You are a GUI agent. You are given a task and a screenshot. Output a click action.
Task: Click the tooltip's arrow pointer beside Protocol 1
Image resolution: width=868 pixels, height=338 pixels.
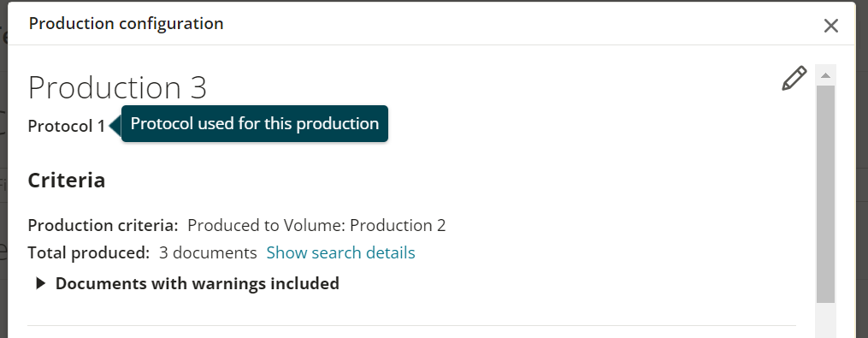(x=115, y=127)
